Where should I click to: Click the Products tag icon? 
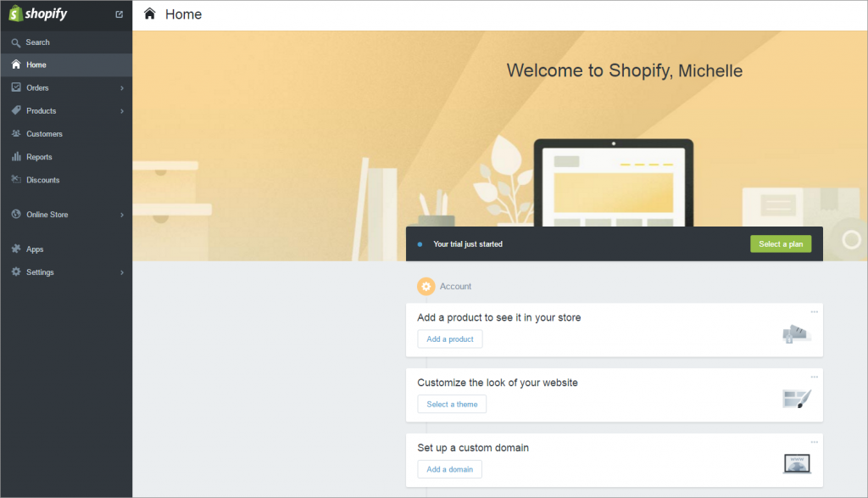[x=15, y=110]
